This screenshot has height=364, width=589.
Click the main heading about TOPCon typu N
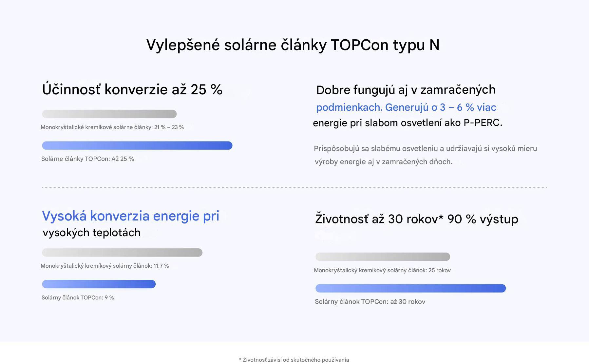[x=293, y=45]
